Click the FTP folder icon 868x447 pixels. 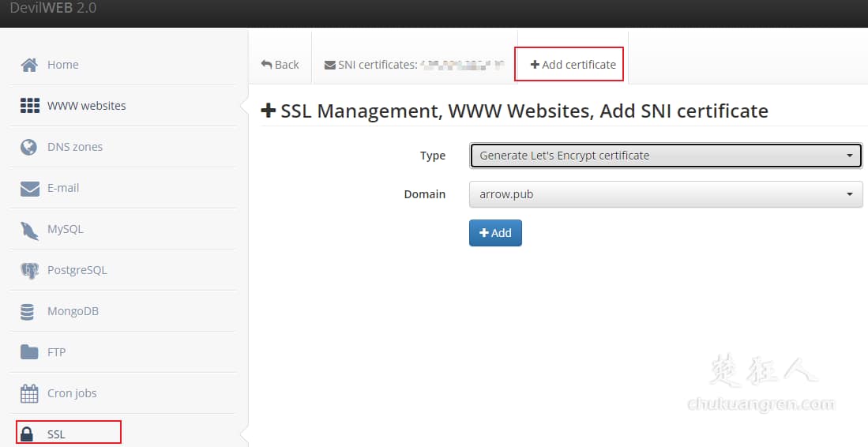click(x=29, y=352)
